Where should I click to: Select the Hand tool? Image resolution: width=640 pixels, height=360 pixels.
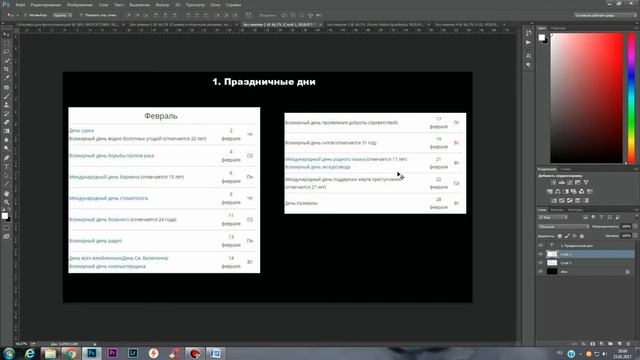pyautogui.click(x=6, y=193)
